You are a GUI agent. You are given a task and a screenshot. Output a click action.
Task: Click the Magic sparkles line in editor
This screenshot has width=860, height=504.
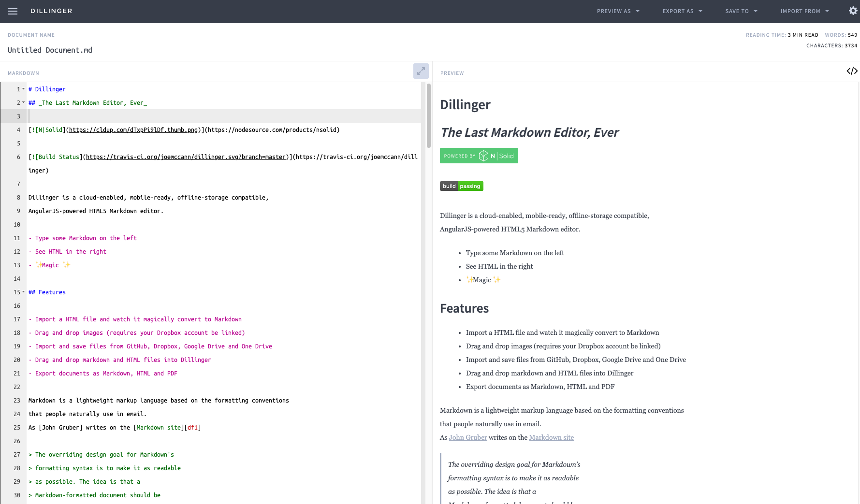(49, 265)
